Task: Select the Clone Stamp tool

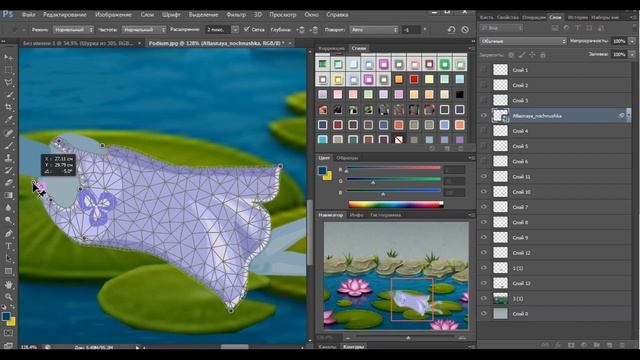Action: [8, 158]
